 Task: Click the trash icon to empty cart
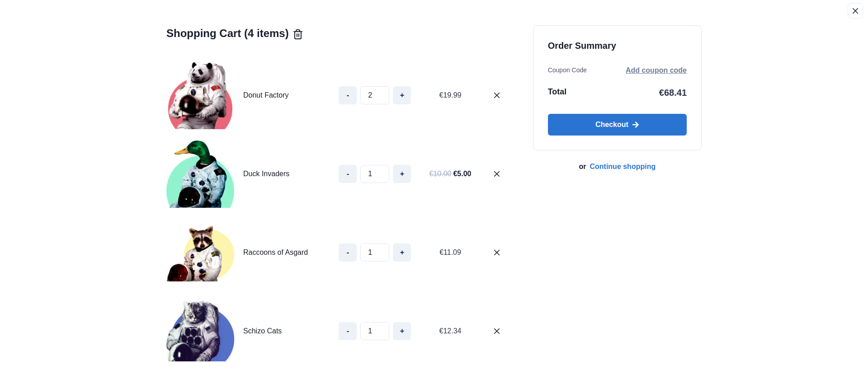[297, 34]
